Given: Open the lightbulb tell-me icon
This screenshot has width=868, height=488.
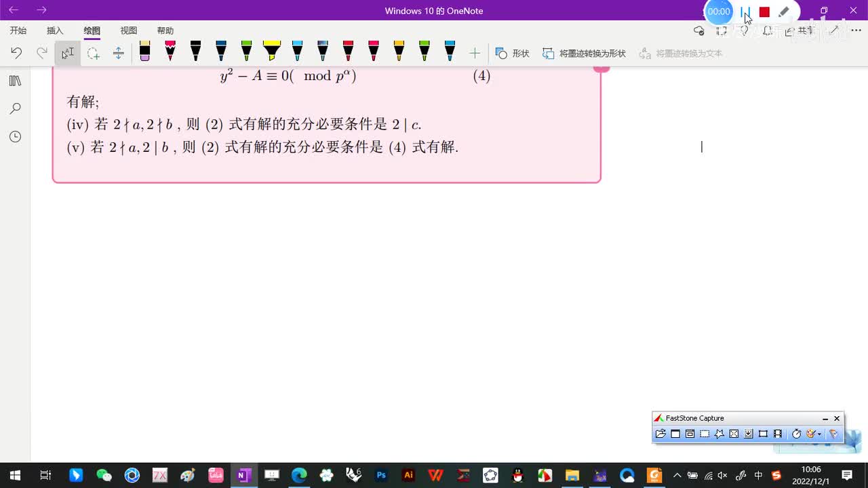Looking at the screenshot, I should [744, 30].
